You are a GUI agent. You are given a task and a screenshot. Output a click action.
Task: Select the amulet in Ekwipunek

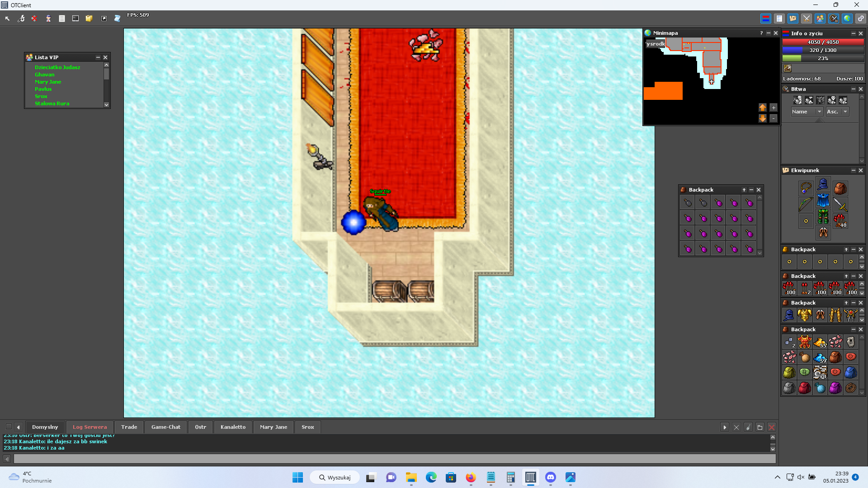(x=806, y=188)
